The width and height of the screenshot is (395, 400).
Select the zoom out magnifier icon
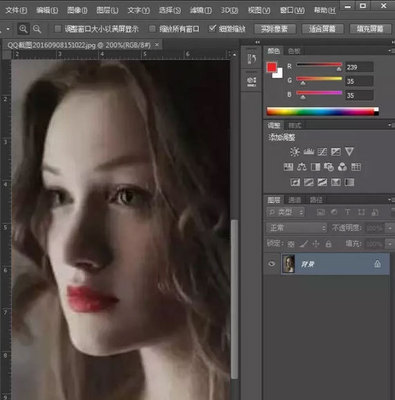[x=37, y=29]
